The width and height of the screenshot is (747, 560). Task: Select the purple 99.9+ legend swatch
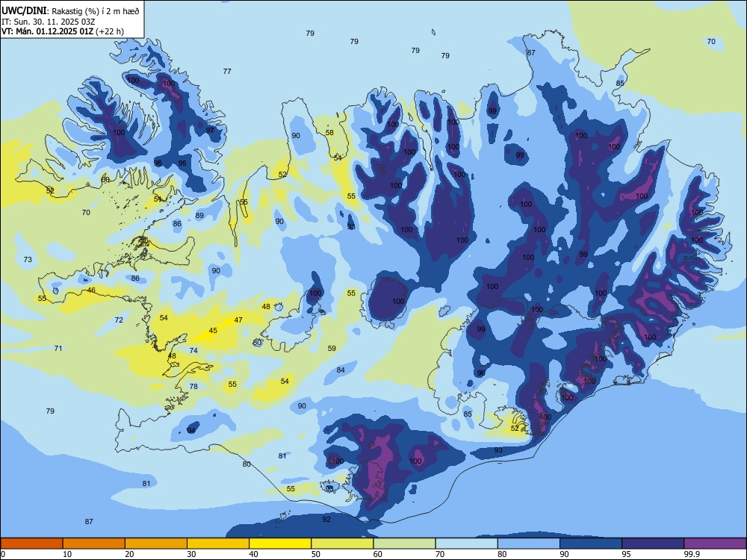coord(715,544)
